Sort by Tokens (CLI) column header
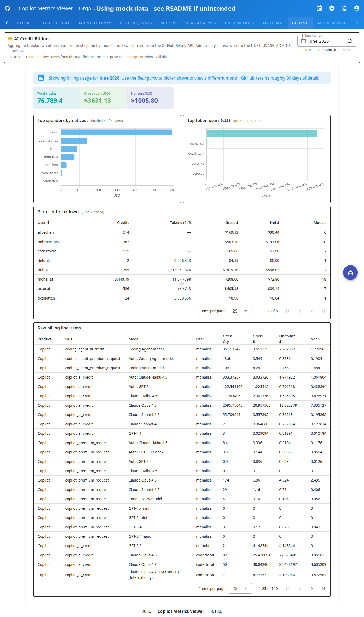 click(180, 223)
